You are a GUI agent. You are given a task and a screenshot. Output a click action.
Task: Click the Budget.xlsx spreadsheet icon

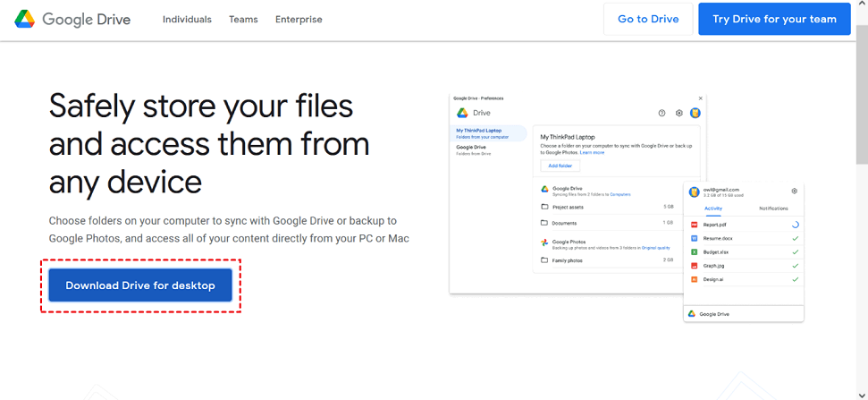pos(694,252)
